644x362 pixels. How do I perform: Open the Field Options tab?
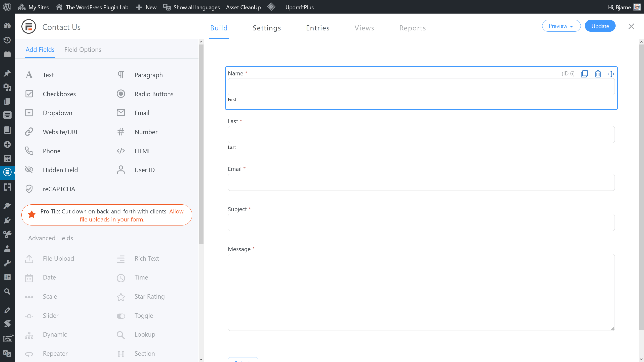coord(83,50)
